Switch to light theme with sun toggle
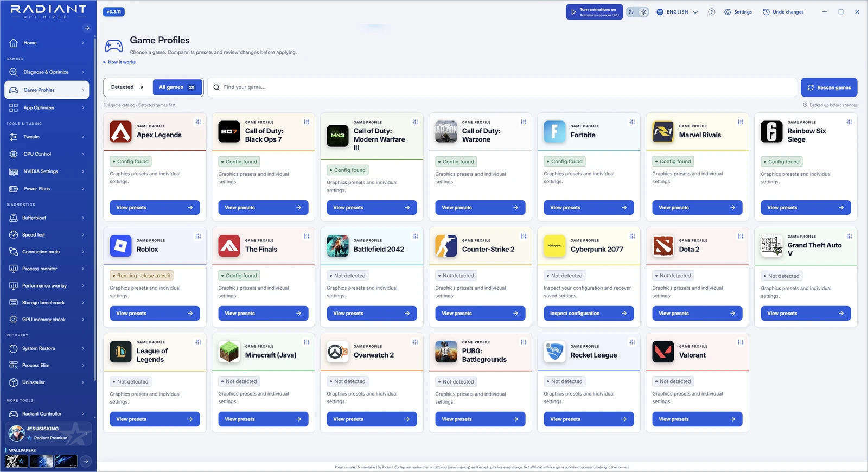 (643, 12)
